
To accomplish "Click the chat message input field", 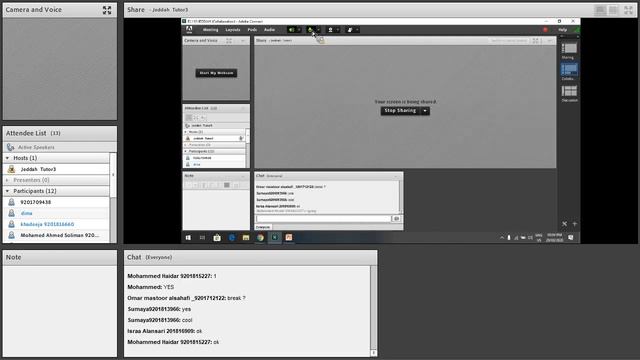I will (323, 219).
